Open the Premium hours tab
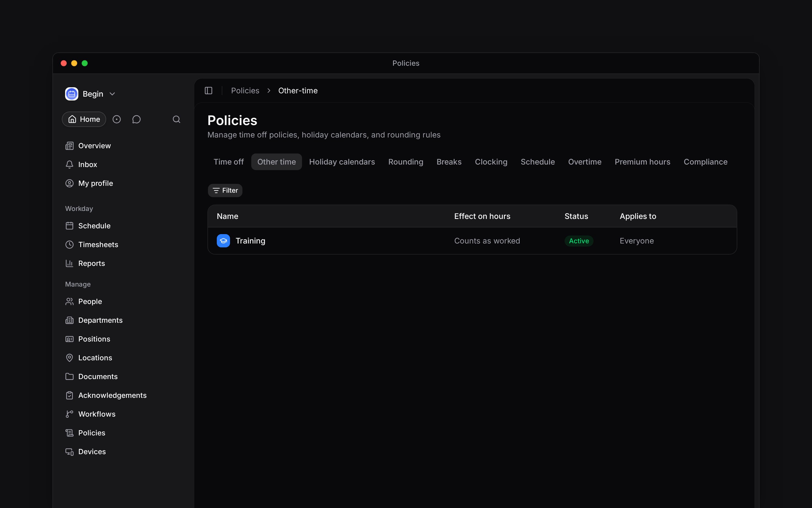Viewport: 812px width, 508px height. (x=642, y=162)
